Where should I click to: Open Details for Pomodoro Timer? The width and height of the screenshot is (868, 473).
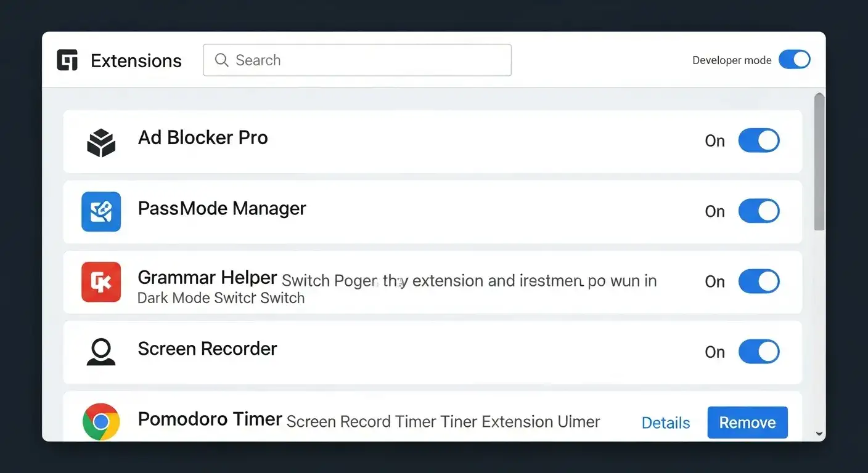point(666,422)
